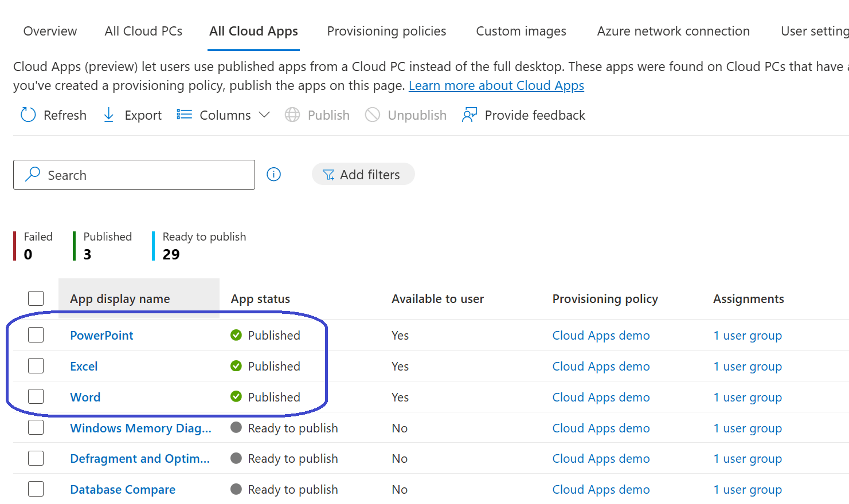Click the Unpublish circle-slash icon
This screenshot has width=849, height=504.
(373, 115)
